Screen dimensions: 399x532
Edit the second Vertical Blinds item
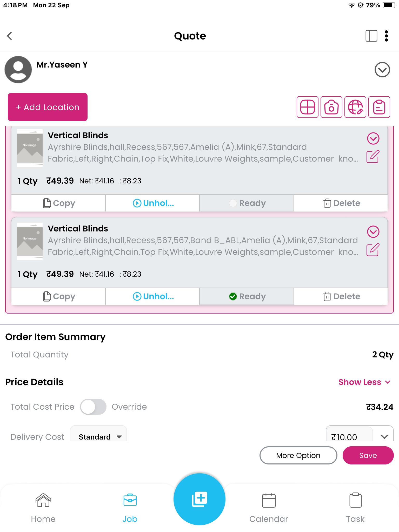[373, 250]
